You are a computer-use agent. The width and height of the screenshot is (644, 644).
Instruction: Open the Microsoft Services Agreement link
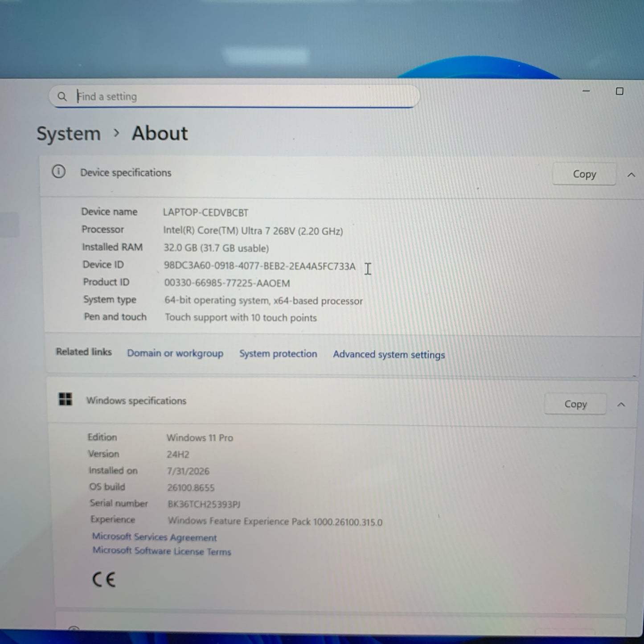(154, 537)
